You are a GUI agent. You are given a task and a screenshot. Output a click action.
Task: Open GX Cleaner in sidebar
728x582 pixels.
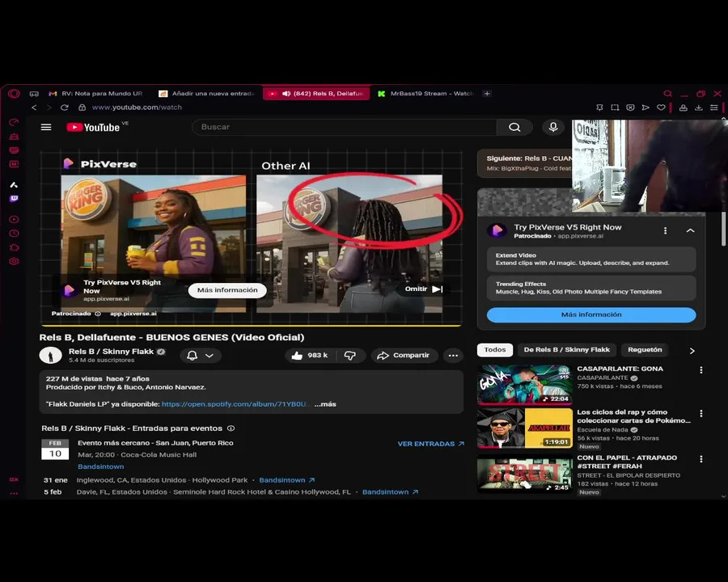coord(14,137)
